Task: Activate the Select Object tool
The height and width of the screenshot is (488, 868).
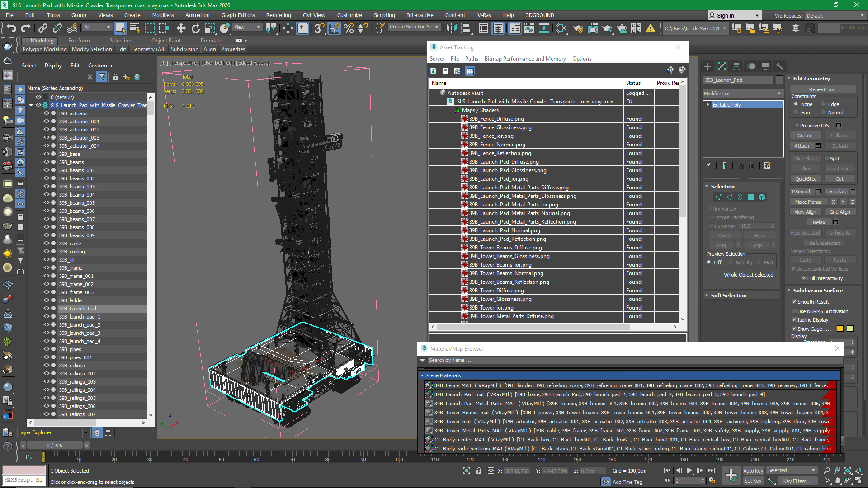Action: (120, 28)
